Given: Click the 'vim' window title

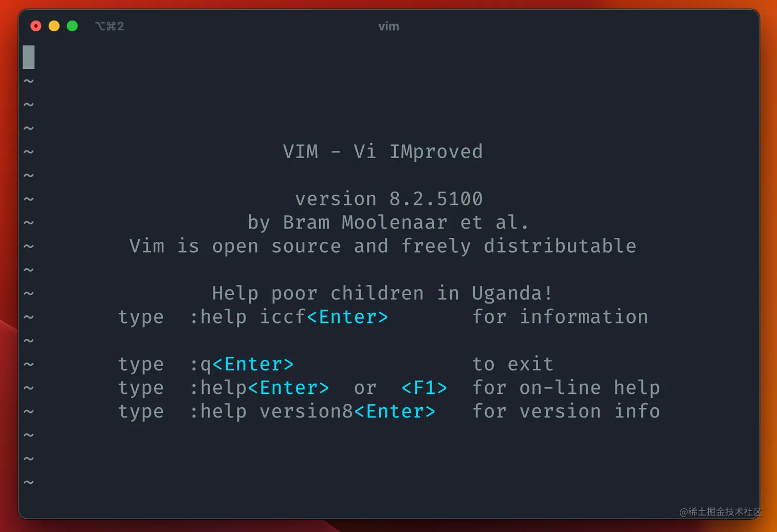Looking at the screenshot, I should (x=388, y=26).
